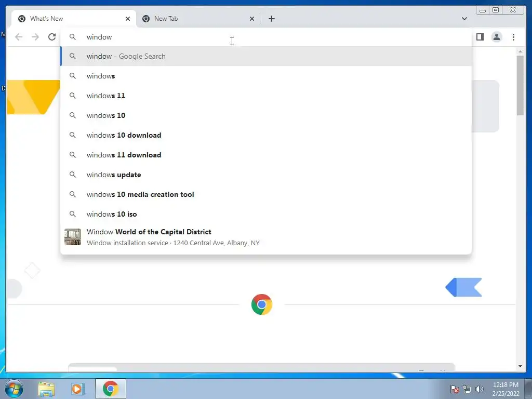
Task: Minimize the Chrome window
Action: click(x=483, y=10)
